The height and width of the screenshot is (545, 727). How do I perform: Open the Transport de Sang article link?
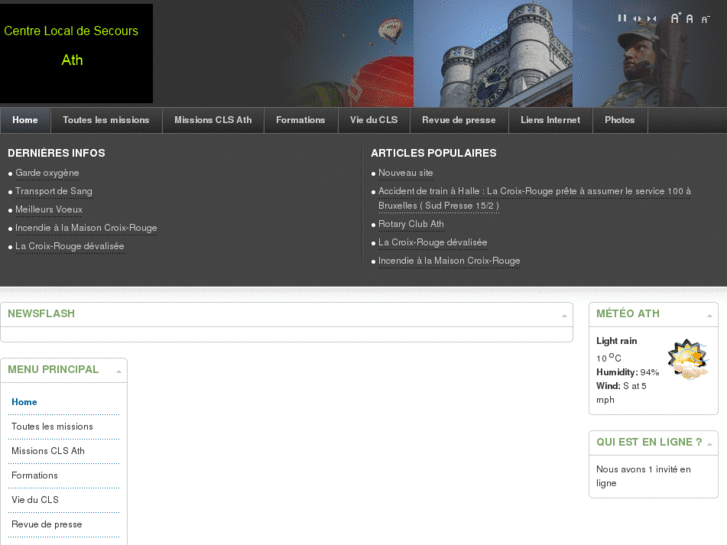pyautogui.click(x=54, y=191)
